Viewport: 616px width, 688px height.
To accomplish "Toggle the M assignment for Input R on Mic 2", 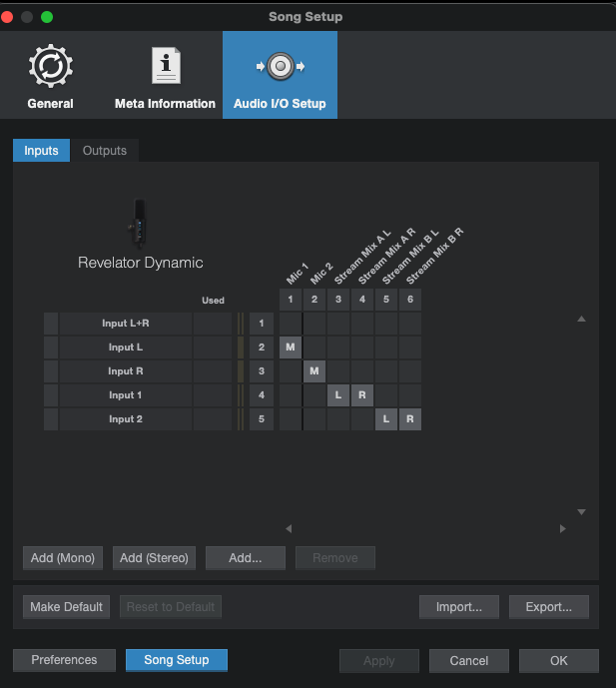I will tap(314, 371).
